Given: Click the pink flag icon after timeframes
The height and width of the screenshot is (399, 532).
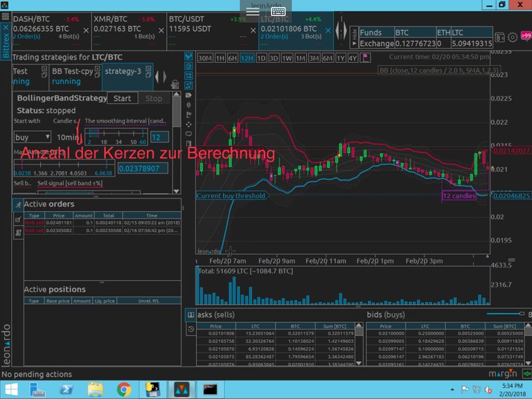Looking at the screenshot, I should 366,57.
